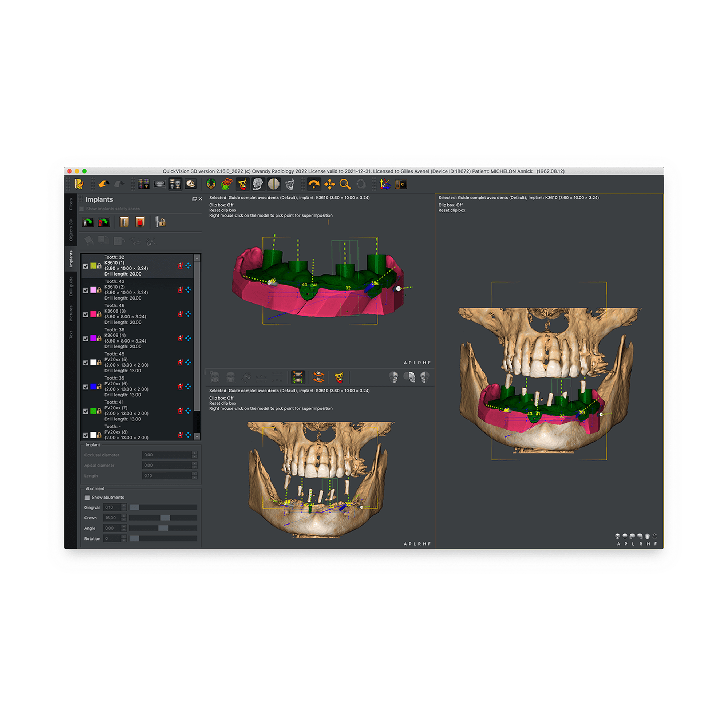
Task: Click the implant list scroll down arrow
Action: pyautogui.click(x=197, y=436)
